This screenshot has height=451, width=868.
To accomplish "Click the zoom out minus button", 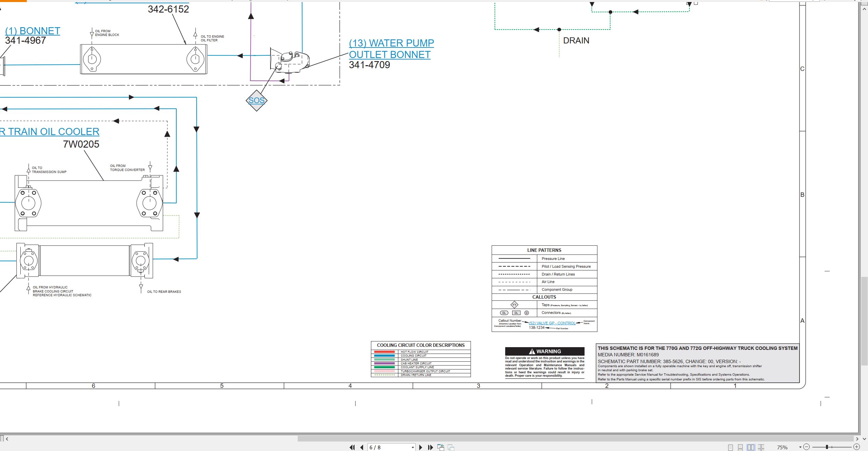I will [807, 447].
